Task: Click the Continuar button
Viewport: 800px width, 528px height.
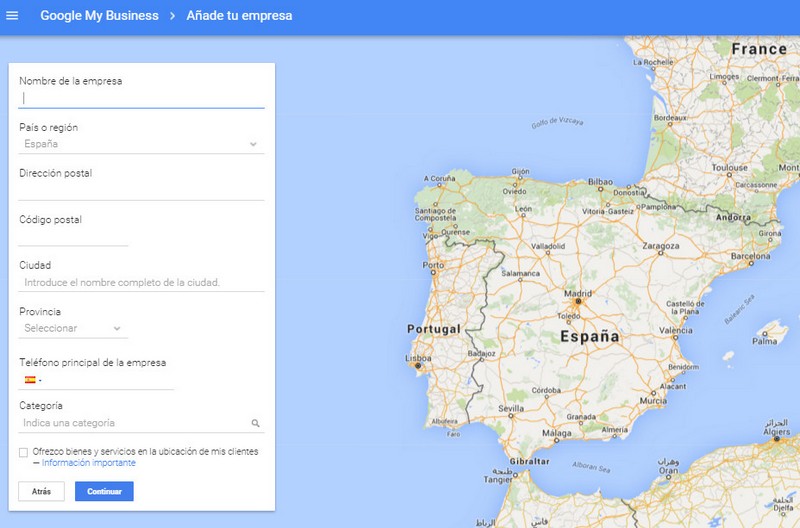Action: [104, 491]
